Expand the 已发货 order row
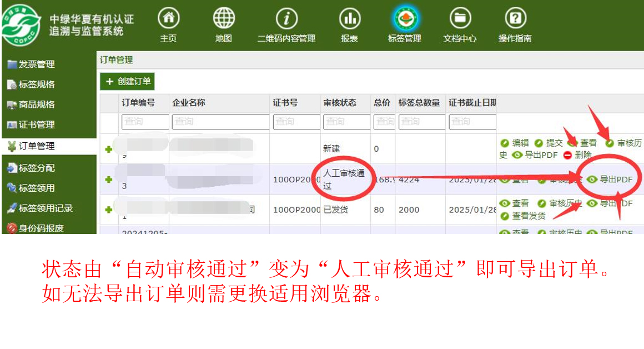 [x=109, y=210]
